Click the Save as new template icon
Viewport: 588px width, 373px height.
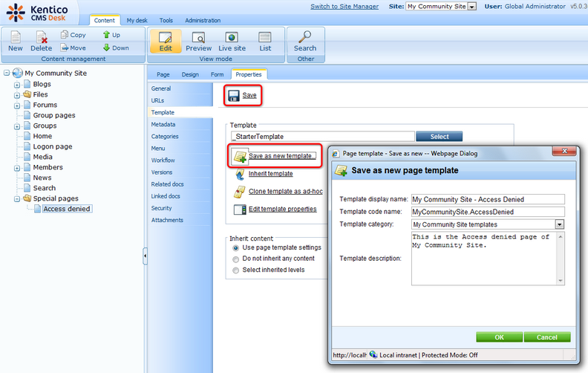point(240,156)
